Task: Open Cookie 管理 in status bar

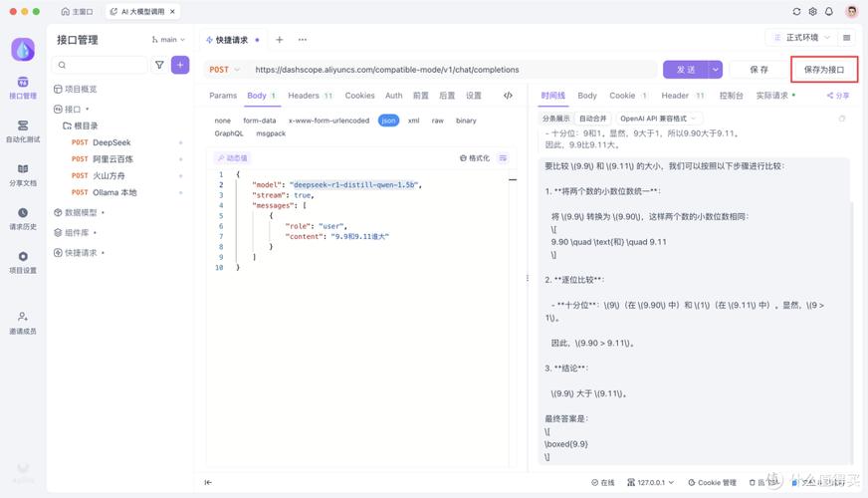Action: 712,482
